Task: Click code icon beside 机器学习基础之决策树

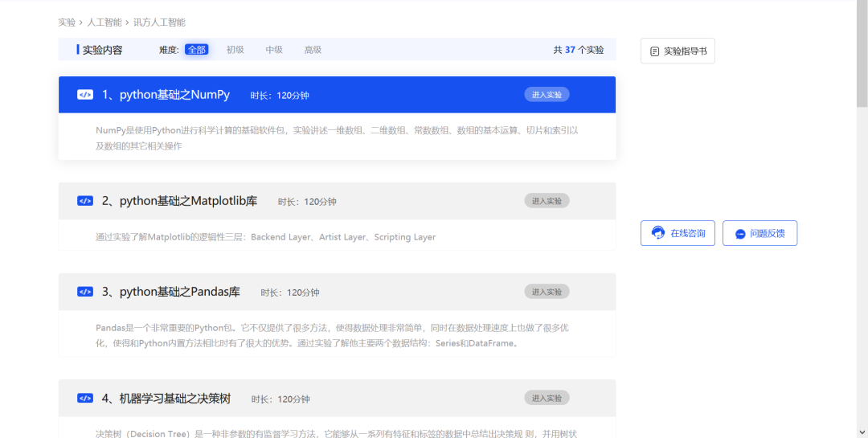Action: (85, 398)
